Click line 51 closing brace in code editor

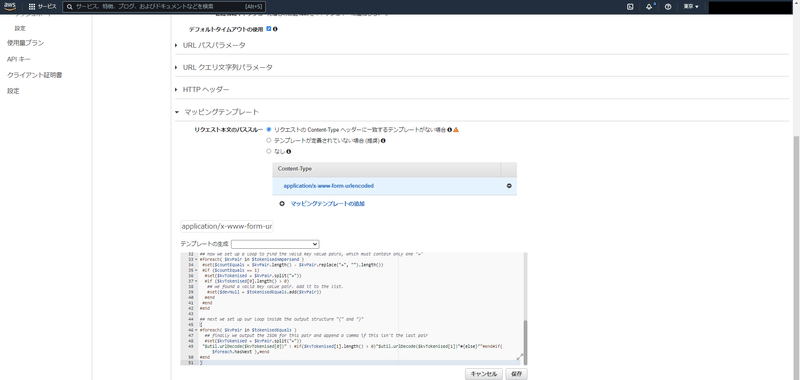point(201,363)
